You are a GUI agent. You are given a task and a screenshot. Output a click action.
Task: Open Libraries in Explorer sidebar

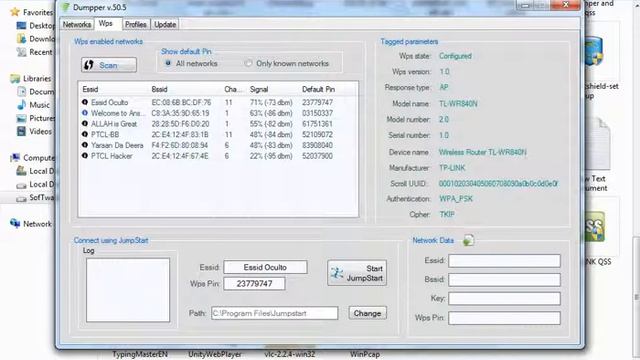tap(37, 78)
